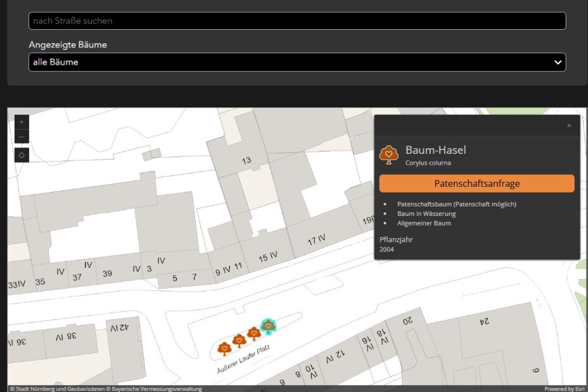The image size is (588, 392).
Task: Zoom out on the map
Action: tap(22, 137)
